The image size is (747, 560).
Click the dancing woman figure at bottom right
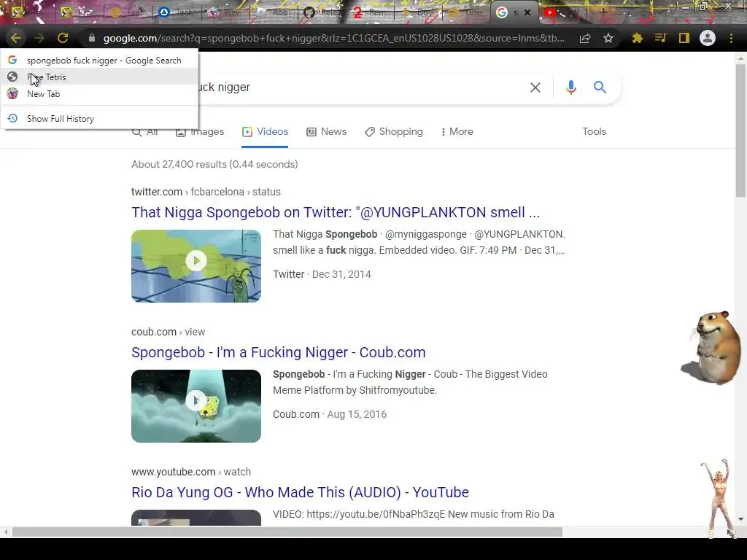click(x=719, y=497)
